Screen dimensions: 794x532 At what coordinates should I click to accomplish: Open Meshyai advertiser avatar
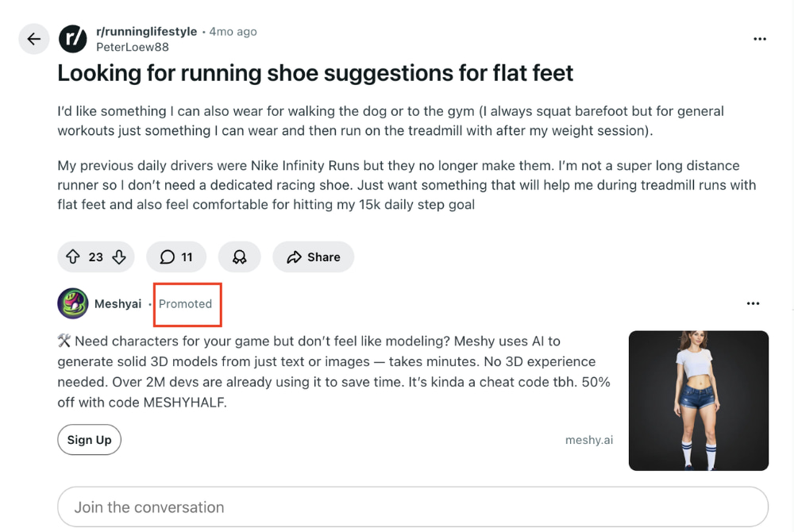pos(73,303)
